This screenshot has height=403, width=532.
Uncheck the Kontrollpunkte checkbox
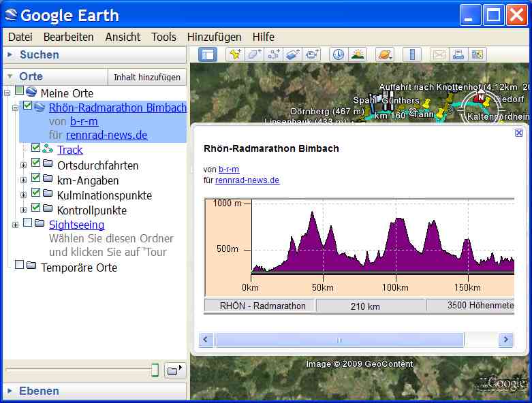(x=36, y=208)
